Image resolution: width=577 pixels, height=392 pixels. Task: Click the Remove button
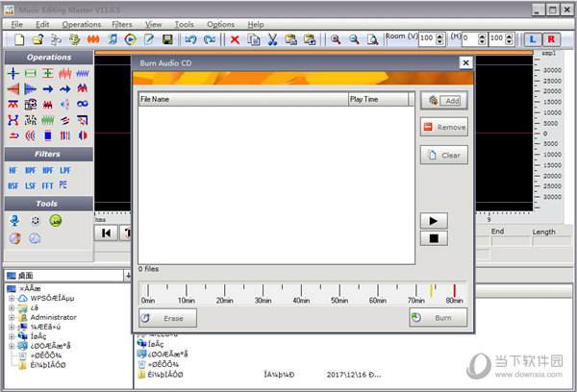(444, 127)
